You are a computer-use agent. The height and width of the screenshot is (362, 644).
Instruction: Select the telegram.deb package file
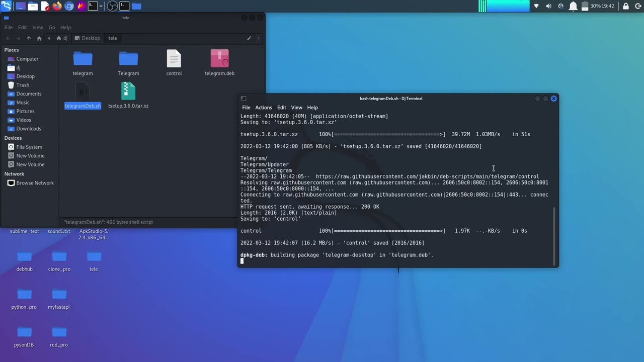pos(219,63)
